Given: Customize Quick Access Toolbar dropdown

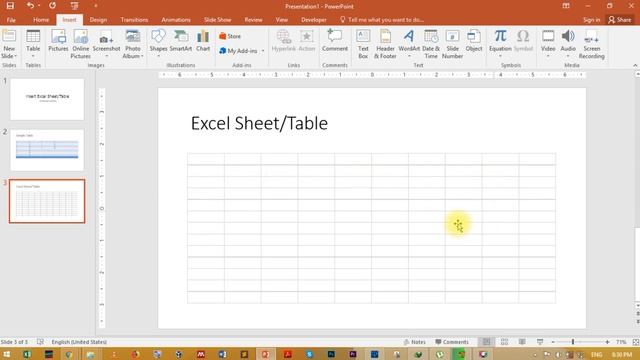Looking at the screenshot, I should coord(96,6).
